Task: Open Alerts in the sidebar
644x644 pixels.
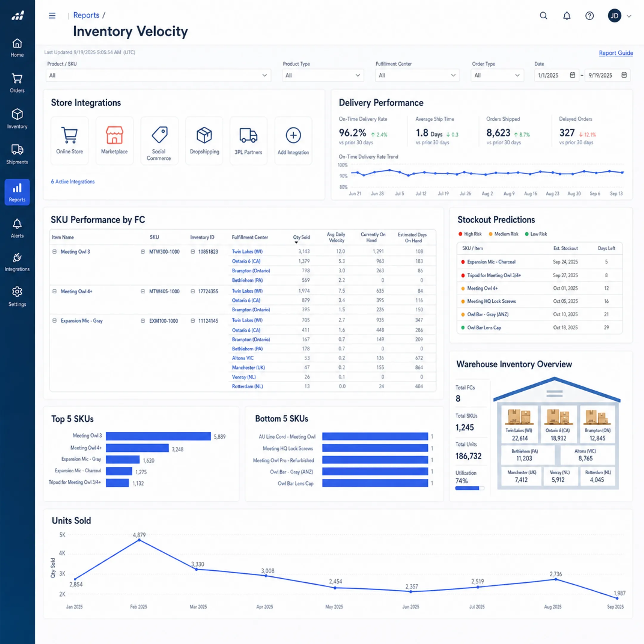Action: [x=17, y=229]
